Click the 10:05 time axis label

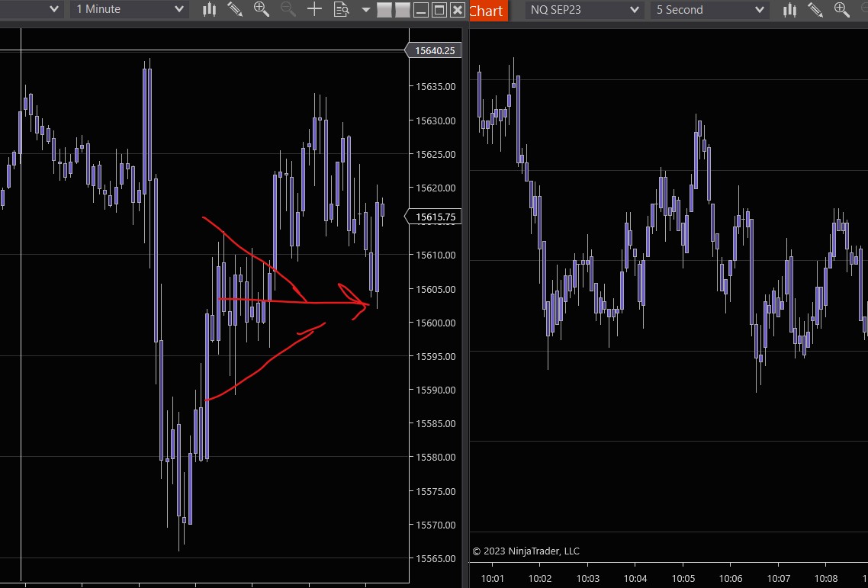pos(683,579)
